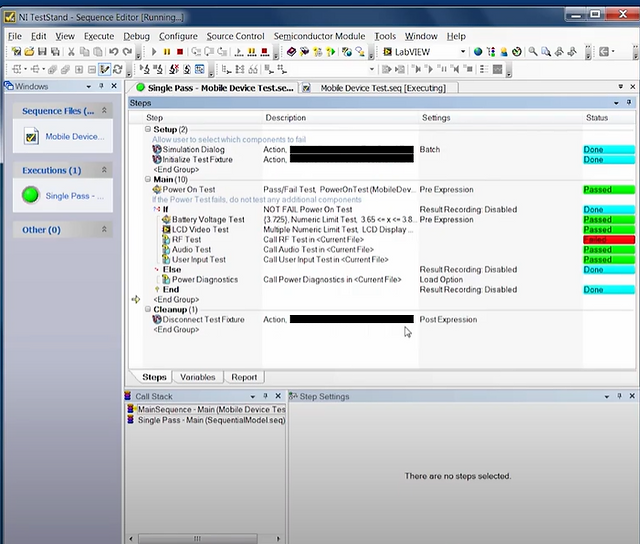The width and height of the screenshot is (640, 544).
Task: Select the Power Diagnostics step
Action: click(205, 280)
